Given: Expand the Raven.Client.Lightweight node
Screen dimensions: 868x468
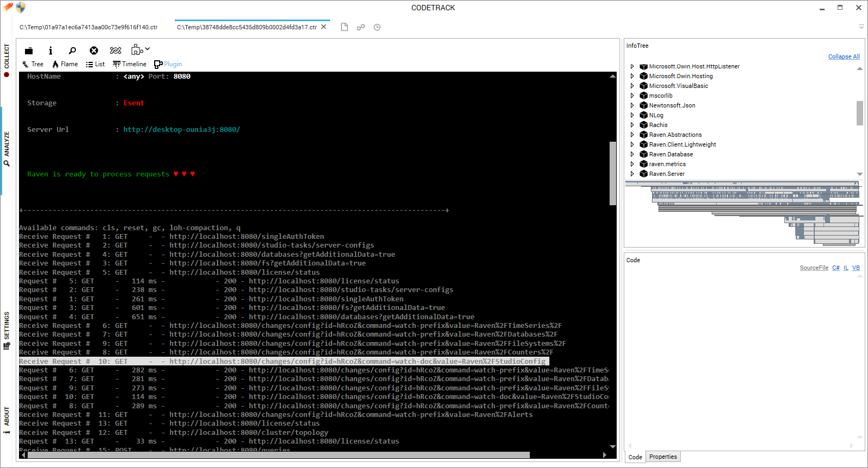Looking at the screenshot, I should [632, 144].
